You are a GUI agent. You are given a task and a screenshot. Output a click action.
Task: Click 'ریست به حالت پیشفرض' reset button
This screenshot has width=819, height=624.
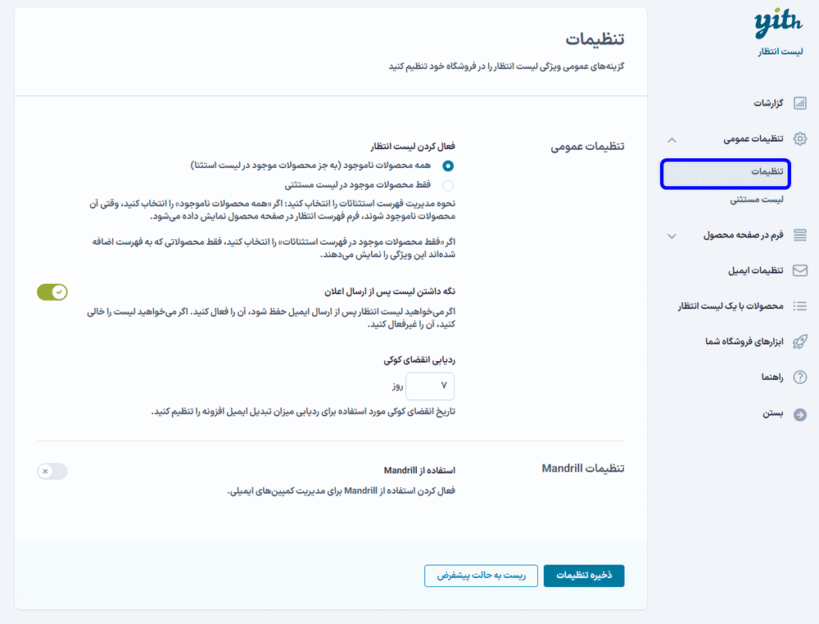481,575
